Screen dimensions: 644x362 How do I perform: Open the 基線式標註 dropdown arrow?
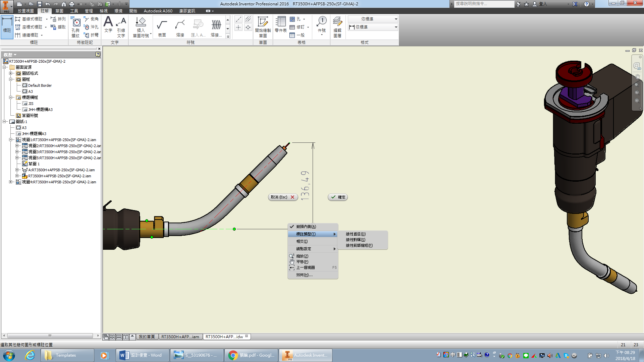[47, 19]
